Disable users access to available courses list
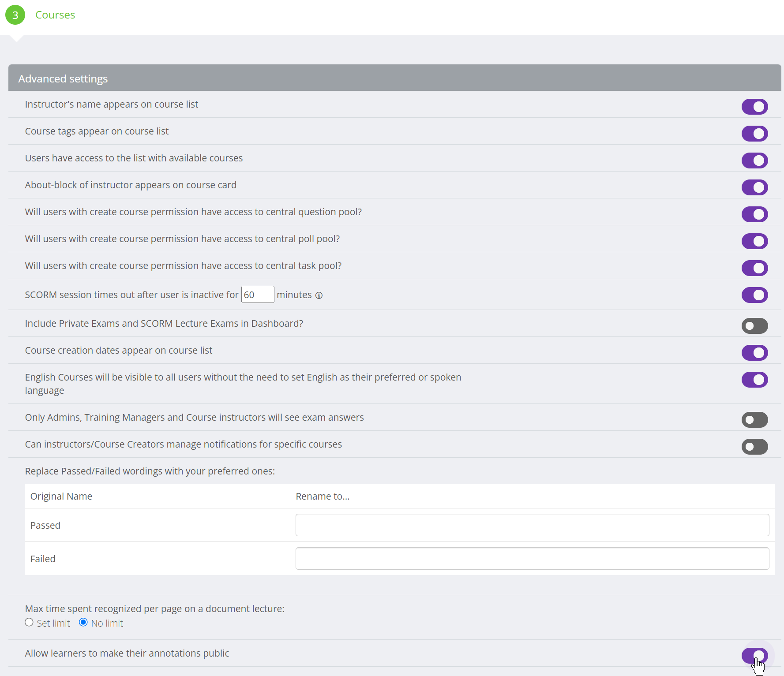This screenshot has width=784, height=676. point(755,161)
